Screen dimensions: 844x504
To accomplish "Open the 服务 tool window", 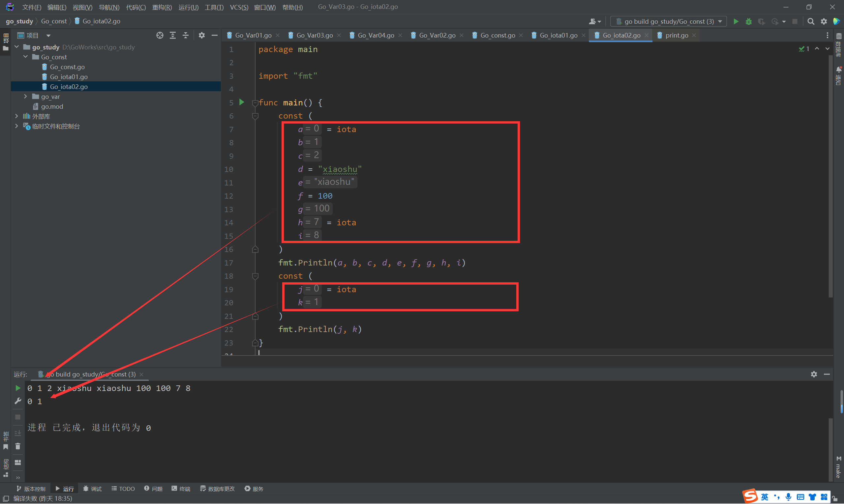I will pos(254,489).
